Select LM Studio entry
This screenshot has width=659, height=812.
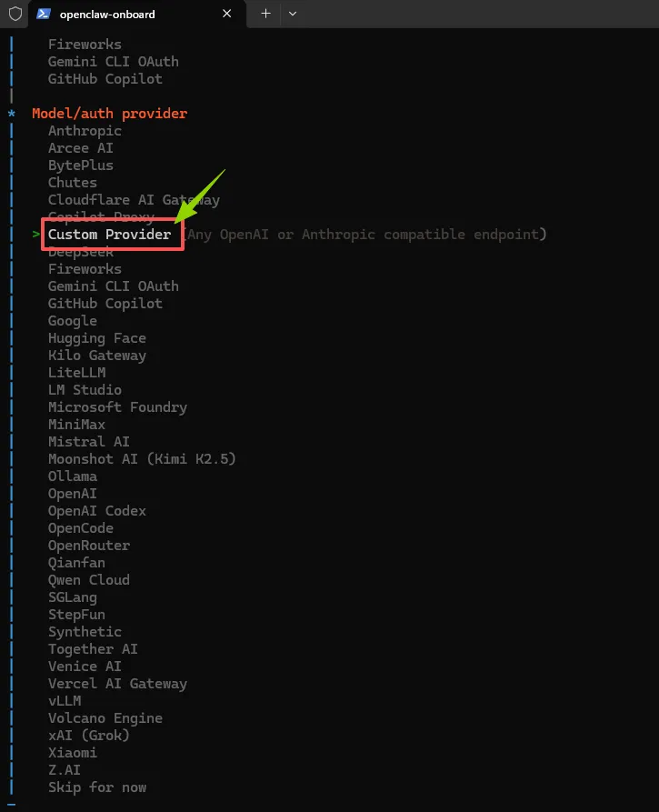tap(85, 390)
